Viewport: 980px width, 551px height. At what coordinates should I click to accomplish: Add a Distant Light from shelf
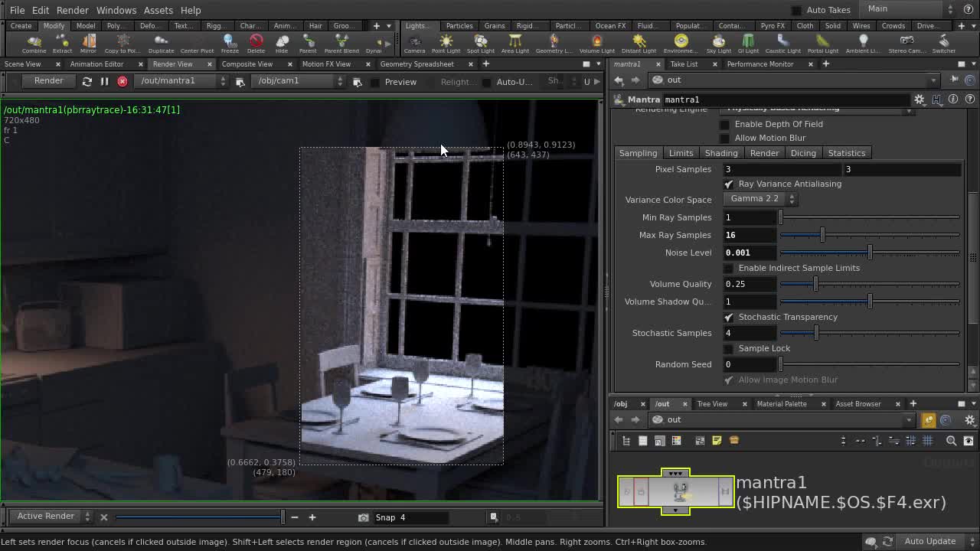point(639,44)
